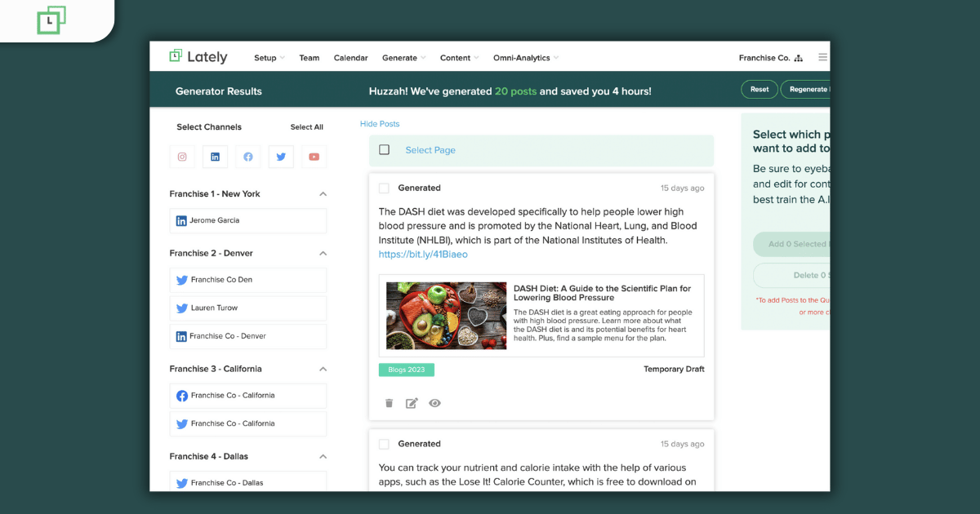
Task: Check the DASH diet Generated post checkbox
Action: click(x=384, y=188)
